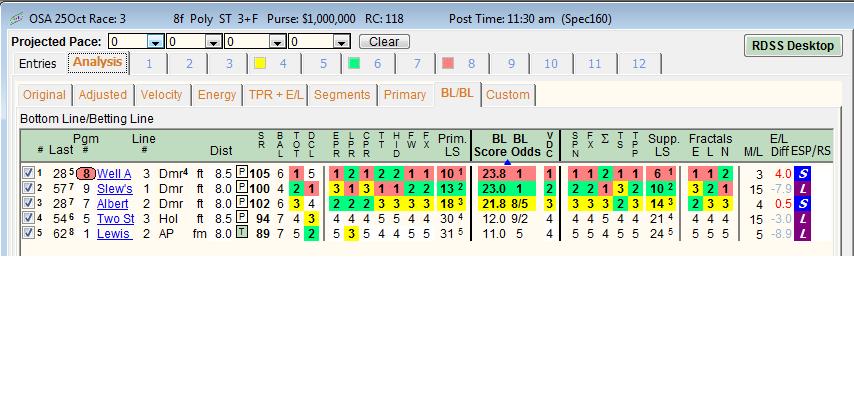Click the blue sort triangle under BL Score
Screen dimensions: 854x400
(507, 162)
